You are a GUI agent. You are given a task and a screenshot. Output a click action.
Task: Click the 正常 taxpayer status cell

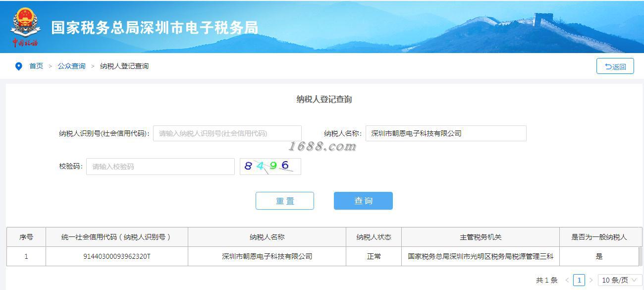point(374,256)
